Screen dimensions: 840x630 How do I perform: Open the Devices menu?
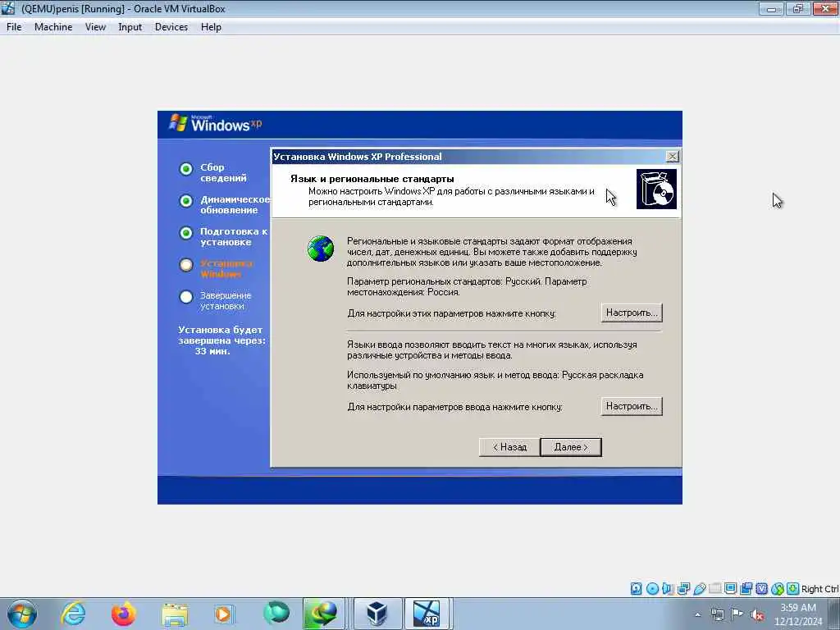tap(171, 27)
